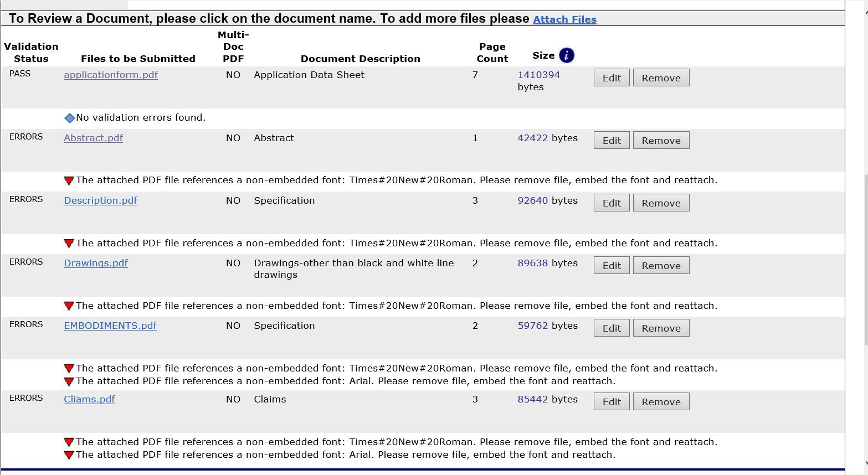The image size is (868, 475).
Task: Click the 'Page Count' column header
Action: click(492, 53)
